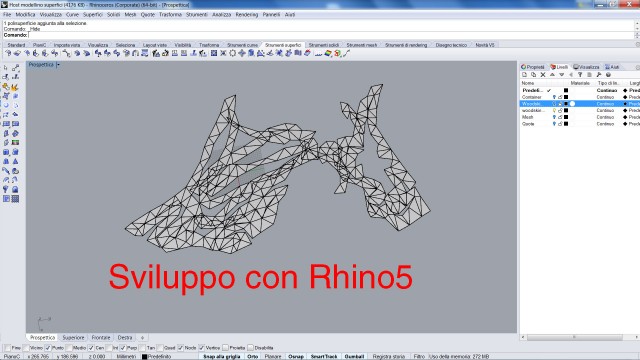Click the lock icon in left sidebar
This screenshot has width=640, height=360.
15,189
